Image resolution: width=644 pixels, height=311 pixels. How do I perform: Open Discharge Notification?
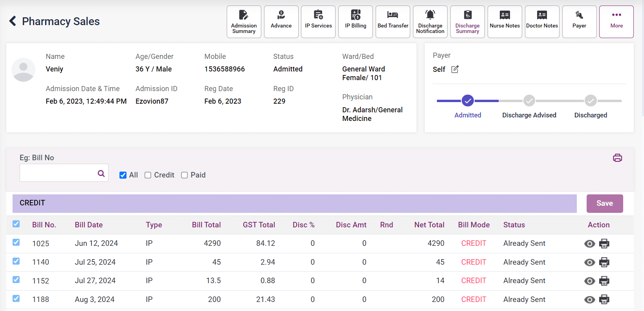pos(430,22)
